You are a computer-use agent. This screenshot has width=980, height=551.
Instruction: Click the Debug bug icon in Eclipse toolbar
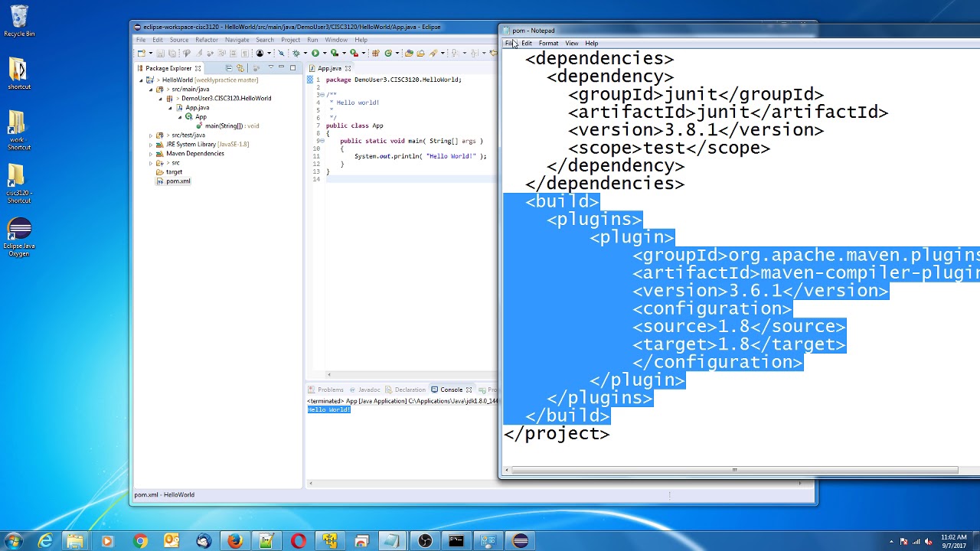[x=296, y=53]
